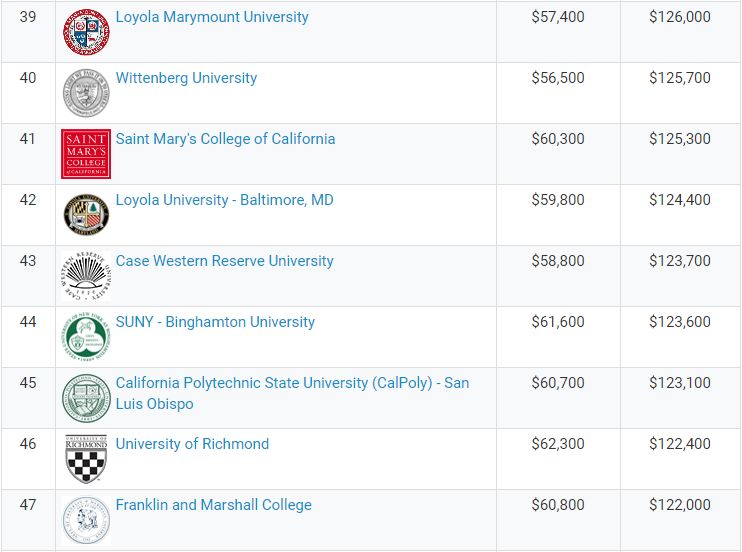Open the Franklin and Marshall College link
Screen dimensions: 742x552
tap(214, 505)
